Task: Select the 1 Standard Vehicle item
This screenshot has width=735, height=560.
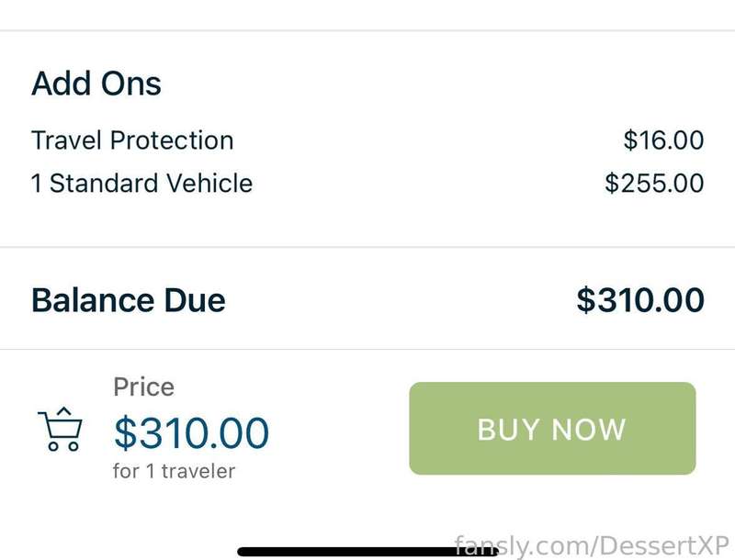Action: pos(142,183)
